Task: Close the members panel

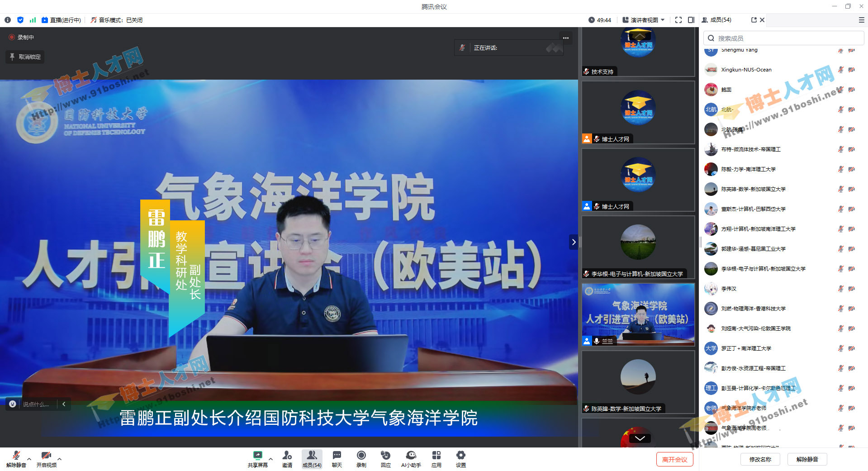Action: click(762, 20)
